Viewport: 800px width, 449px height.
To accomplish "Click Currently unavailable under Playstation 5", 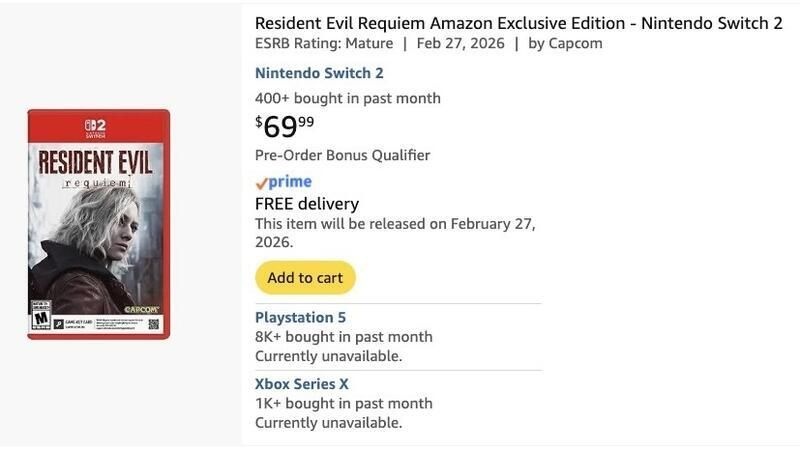I will pos(328,356).
